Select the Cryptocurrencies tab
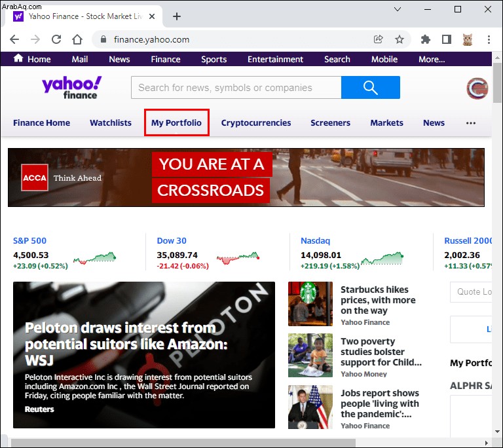Screen dimensions: 503x448 (x=256, y=123)
